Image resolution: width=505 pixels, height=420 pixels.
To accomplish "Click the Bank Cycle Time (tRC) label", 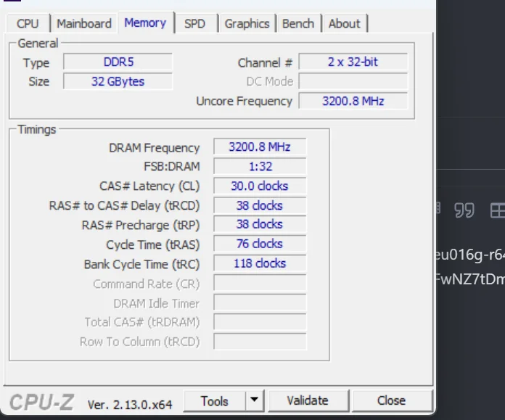I will coord(142,265).
